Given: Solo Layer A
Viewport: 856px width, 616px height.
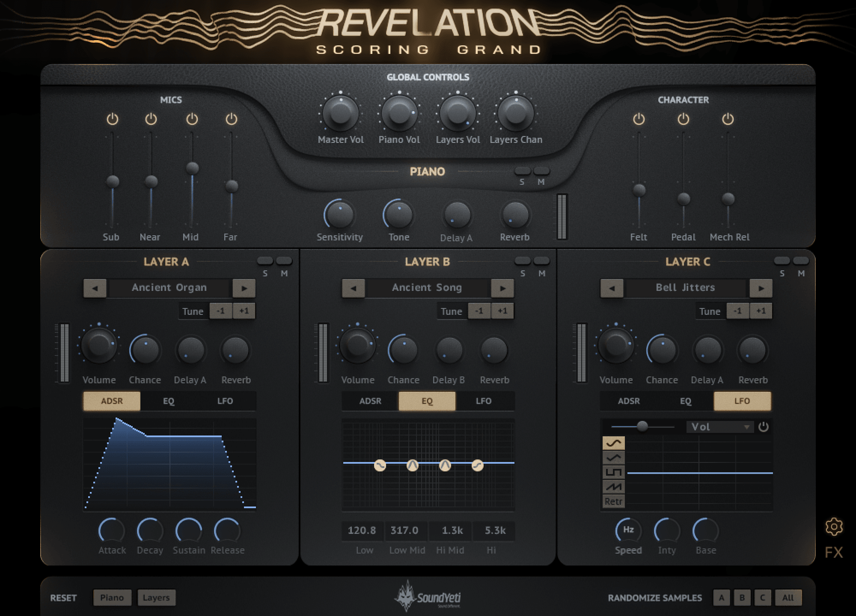Looking at the screenshot, I should pos(265,261).
